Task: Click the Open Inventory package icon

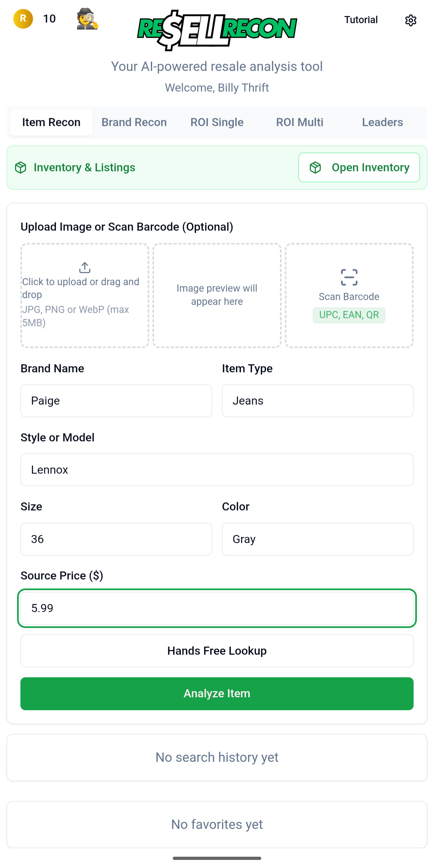Action: click(315, 167)
